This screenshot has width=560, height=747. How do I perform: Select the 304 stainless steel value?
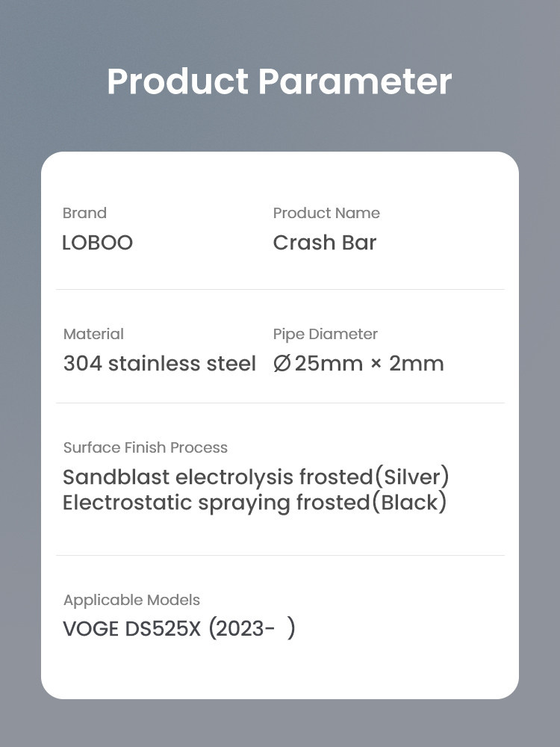point(159,364)
